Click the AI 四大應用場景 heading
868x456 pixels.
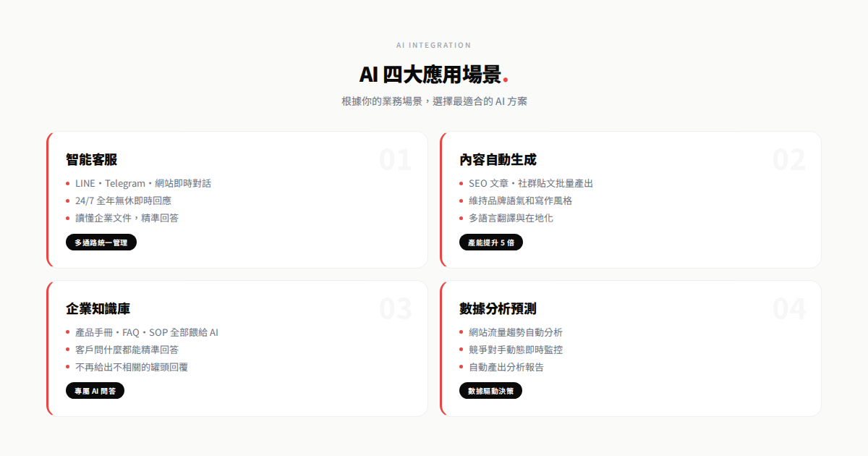click(x=433, y=74)
